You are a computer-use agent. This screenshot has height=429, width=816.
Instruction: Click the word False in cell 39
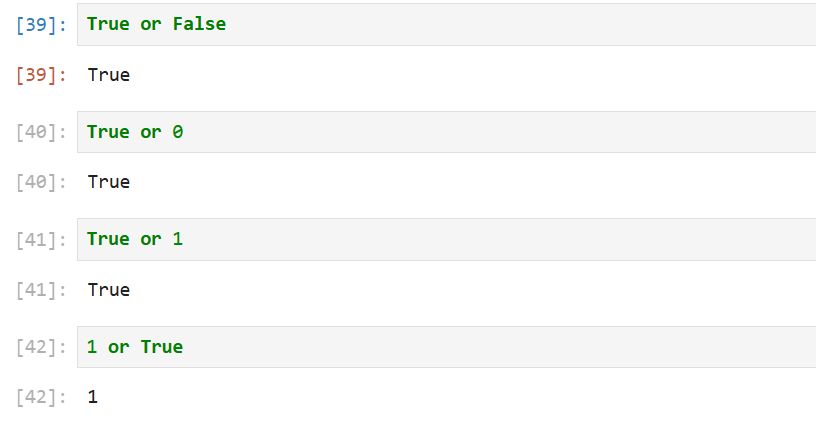pyautogui.click(x=199, y=24)
